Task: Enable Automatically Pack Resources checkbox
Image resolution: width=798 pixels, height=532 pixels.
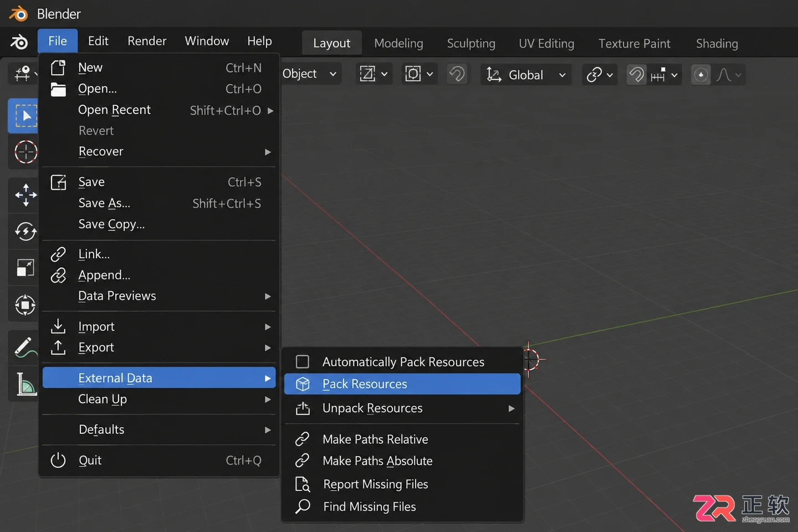Action: click(x=303, y=362)
